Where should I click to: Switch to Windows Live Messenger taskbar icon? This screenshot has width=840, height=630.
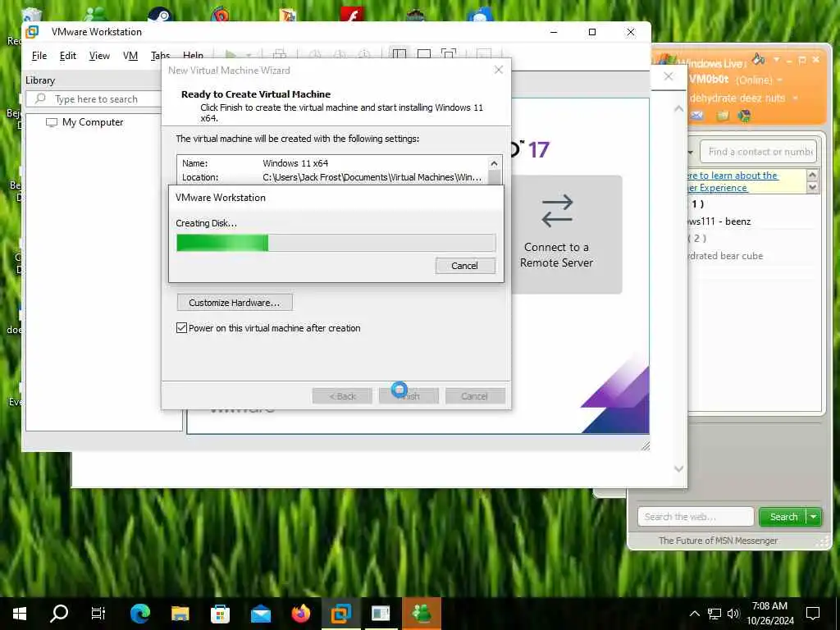pos(422,614)
